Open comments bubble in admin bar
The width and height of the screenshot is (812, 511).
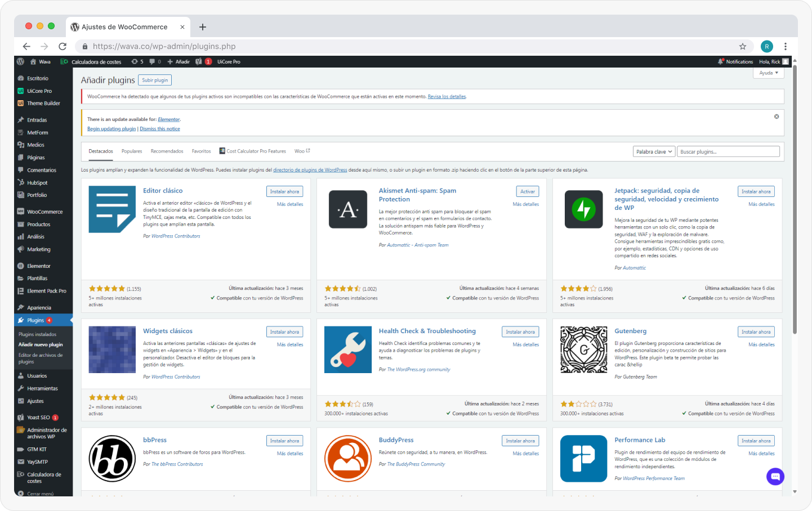(155, 61)
